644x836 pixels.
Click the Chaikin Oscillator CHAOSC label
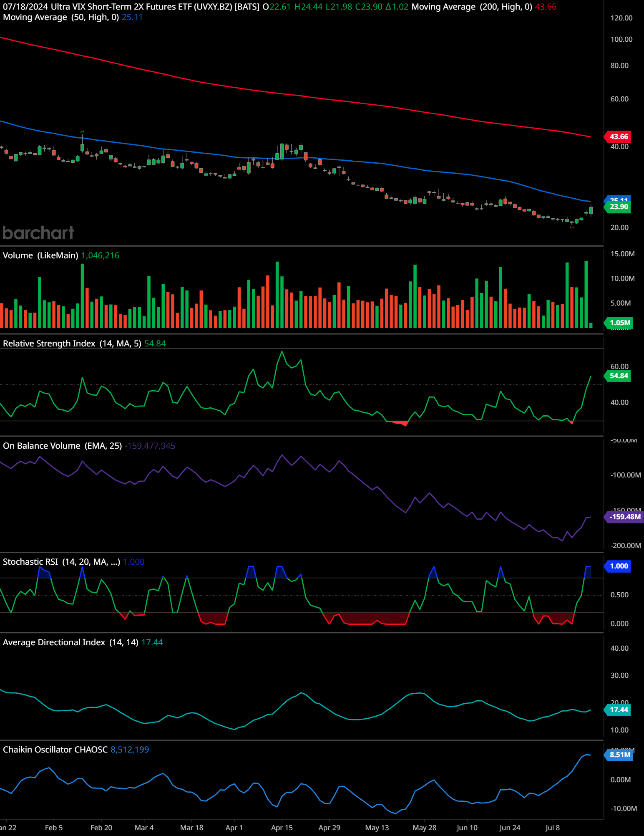coord(55,750)
